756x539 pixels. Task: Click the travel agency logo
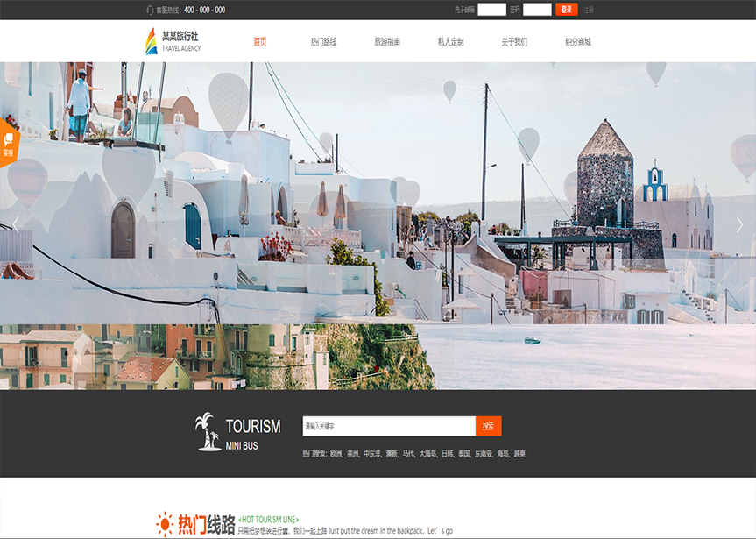173,41
